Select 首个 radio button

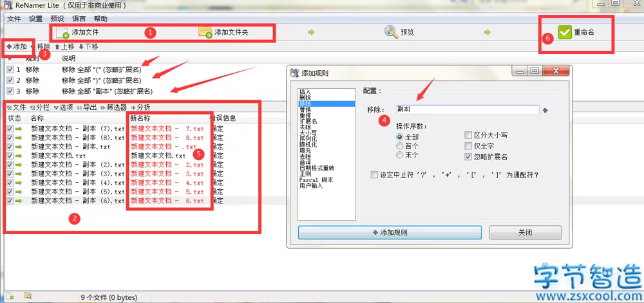tap(399, 146)
